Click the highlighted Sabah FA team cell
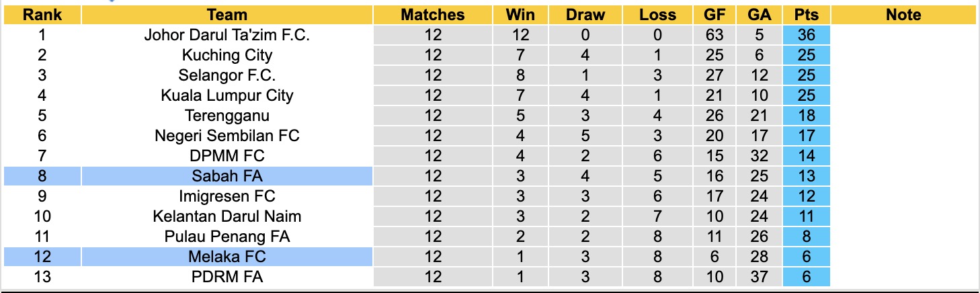The image size is (980, 293). 227,176
